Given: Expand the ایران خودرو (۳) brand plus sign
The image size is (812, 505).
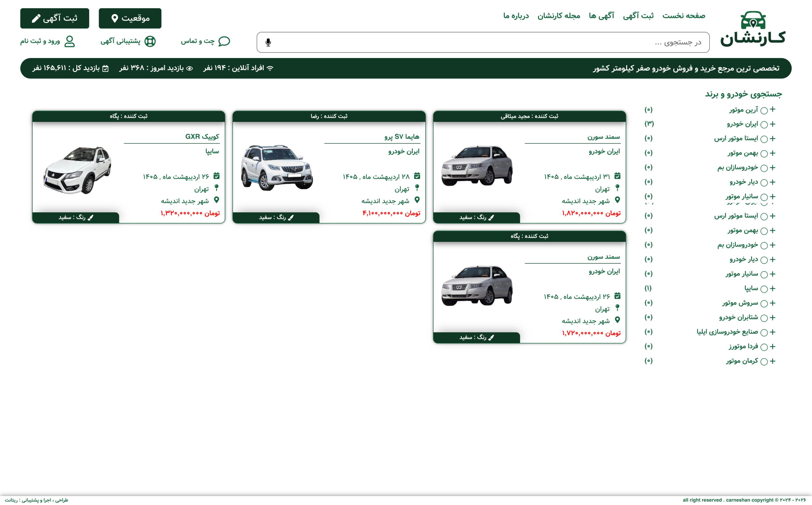Looking at the screenshot, I should [773, 124].
